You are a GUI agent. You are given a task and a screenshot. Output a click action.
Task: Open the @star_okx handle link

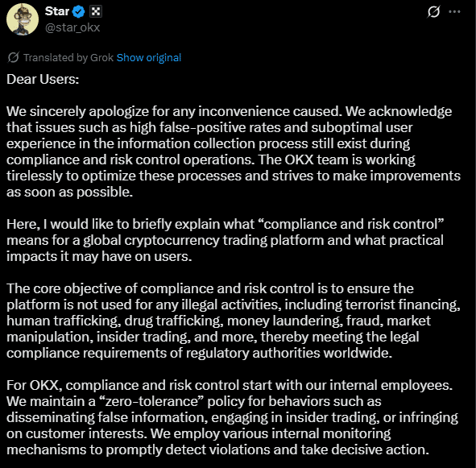tap(72, 27)
